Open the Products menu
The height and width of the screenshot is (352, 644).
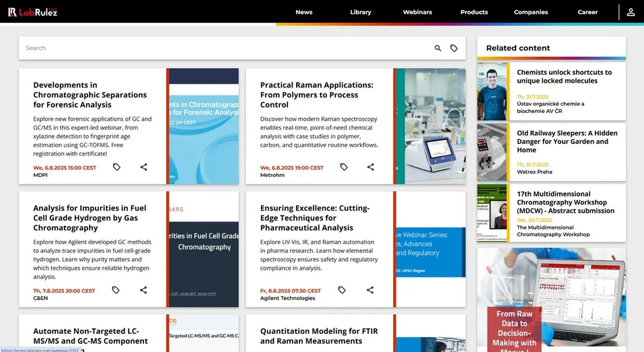pos(474,12)
